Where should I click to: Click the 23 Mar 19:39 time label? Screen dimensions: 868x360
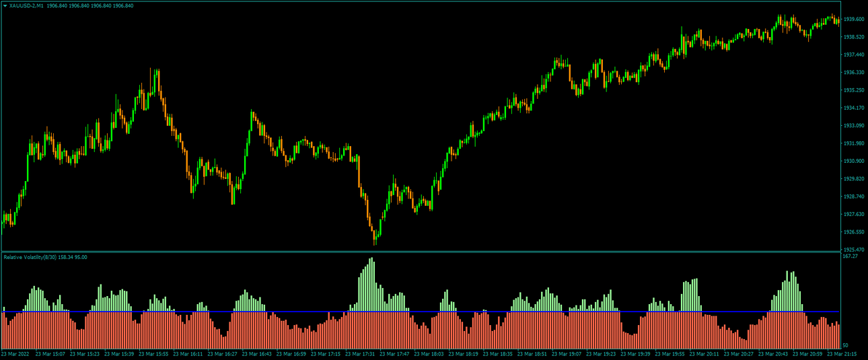(635, 354)
